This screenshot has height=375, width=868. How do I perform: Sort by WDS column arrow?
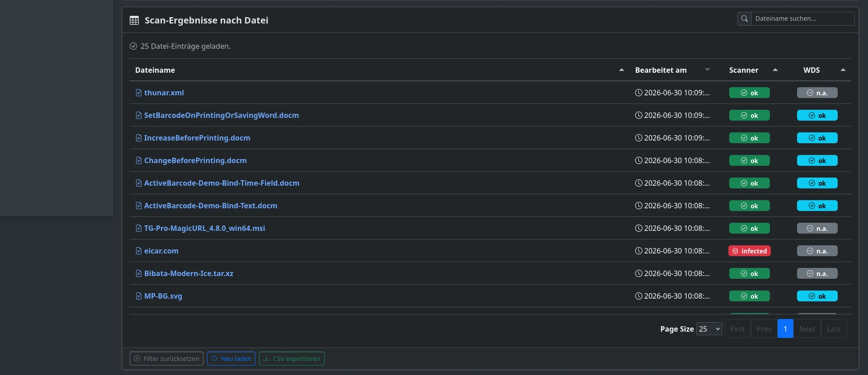843,70
